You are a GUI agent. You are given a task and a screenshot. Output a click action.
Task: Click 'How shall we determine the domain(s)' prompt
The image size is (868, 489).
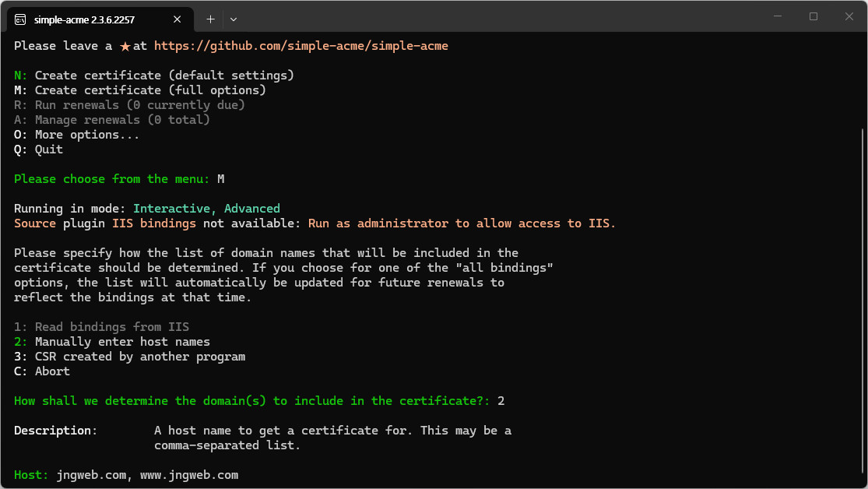click(x=252, y=401)
